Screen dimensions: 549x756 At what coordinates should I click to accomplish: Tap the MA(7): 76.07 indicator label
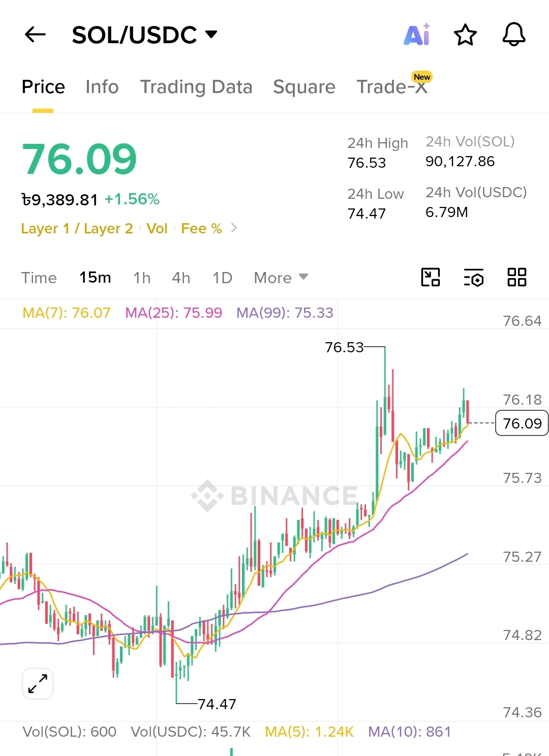(x=67, y=313)
